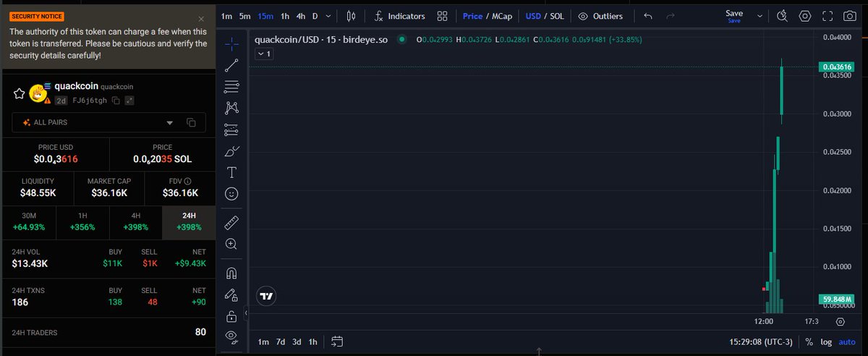Select the 30M price change tab
Viewport: 868px width, 356px height.
coord(29,221)
